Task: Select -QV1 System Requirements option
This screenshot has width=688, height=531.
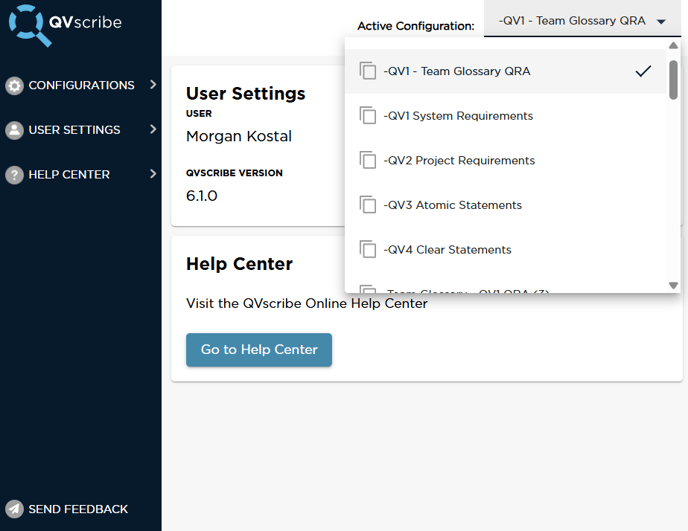Action: click(505, 116)
